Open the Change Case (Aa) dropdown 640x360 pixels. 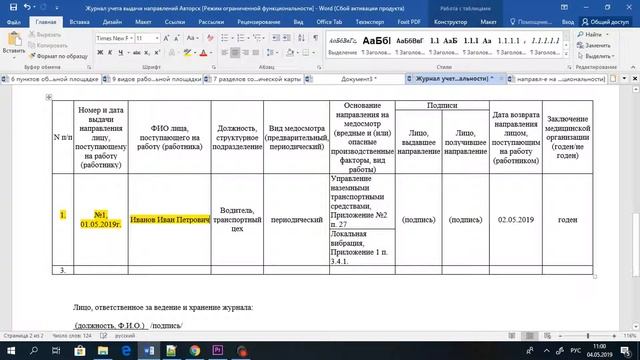click(x=192, y=38)
